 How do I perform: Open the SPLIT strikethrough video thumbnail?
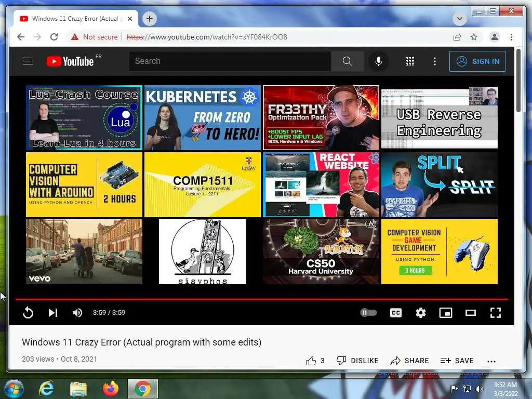click(440, 184)
